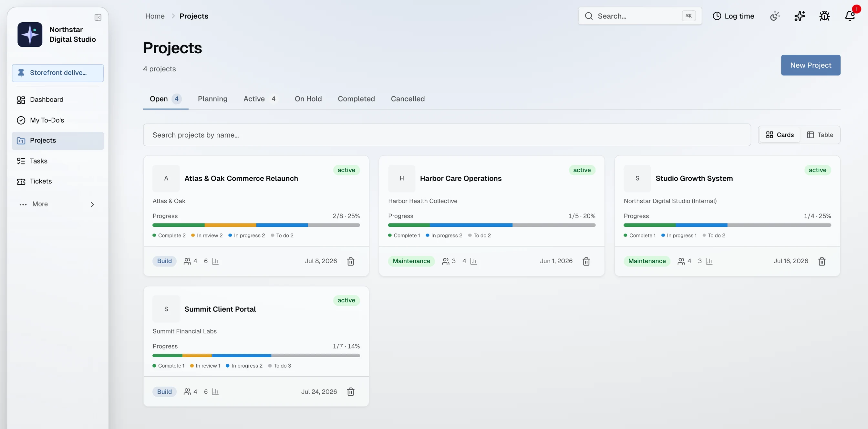Screen dimensions: 868x429
Task: Click Atlas & Oak progress bar
Action: point(256,225)
